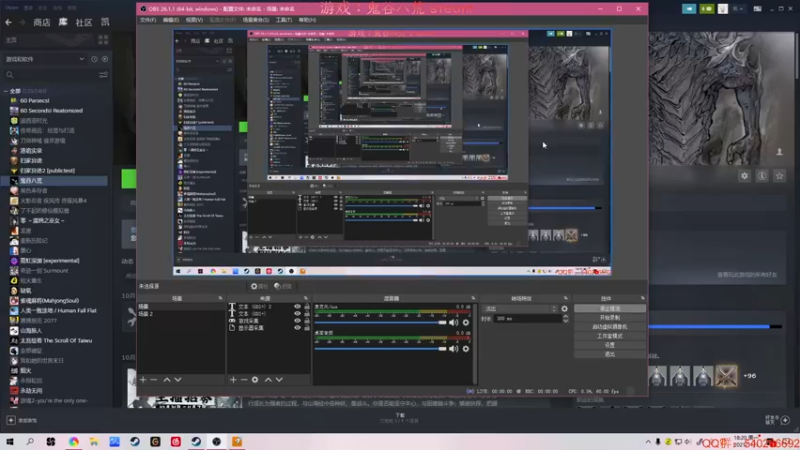The image size is (800, 450).
Task: Mute the 桌面音频 channel
Action: (x=453, y=349)
